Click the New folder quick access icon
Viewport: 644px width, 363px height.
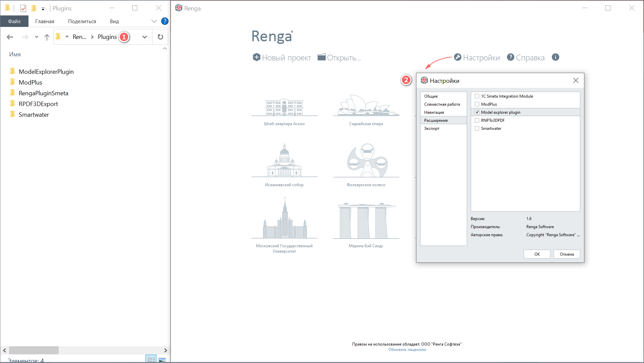click(34, 8)
